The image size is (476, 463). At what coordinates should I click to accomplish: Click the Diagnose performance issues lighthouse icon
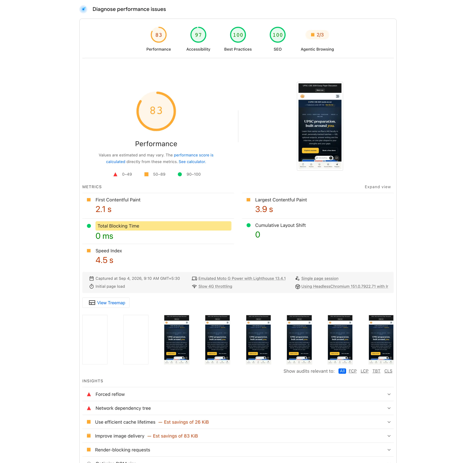(83, 9)
